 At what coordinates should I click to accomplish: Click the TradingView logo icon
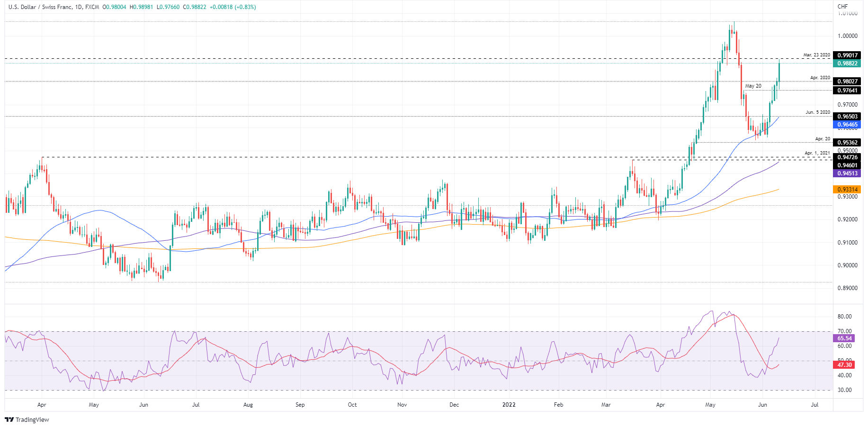[9, 419]
